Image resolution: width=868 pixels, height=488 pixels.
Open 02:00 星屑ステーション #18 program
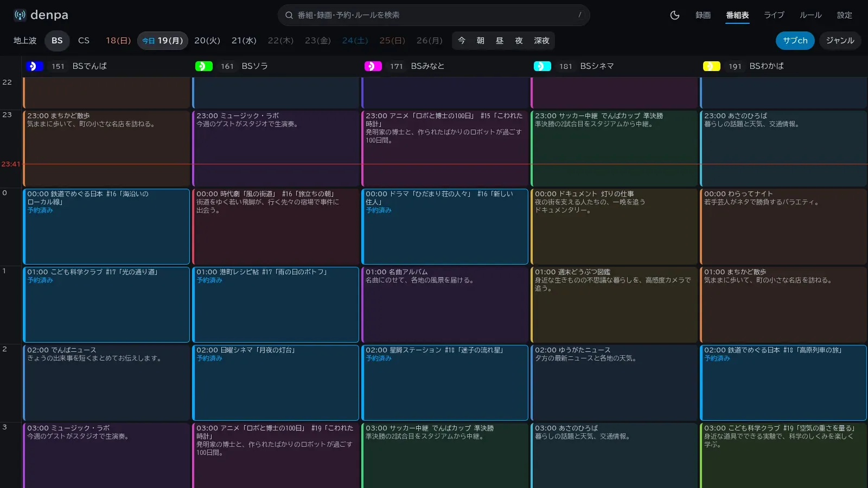[x=445, y=383]
